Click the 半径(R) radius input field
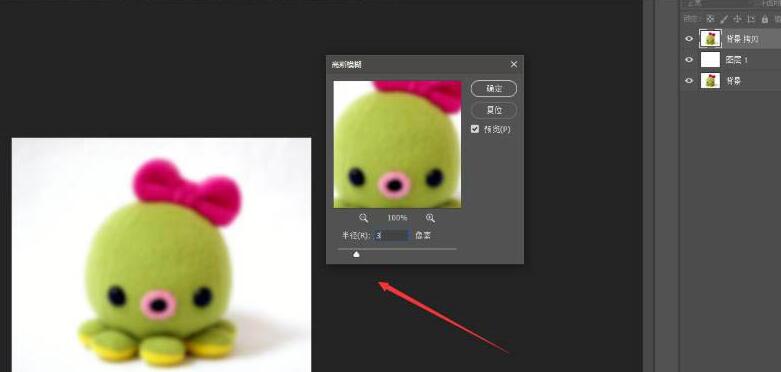This screenshot has height=372, width=781. 392,235
